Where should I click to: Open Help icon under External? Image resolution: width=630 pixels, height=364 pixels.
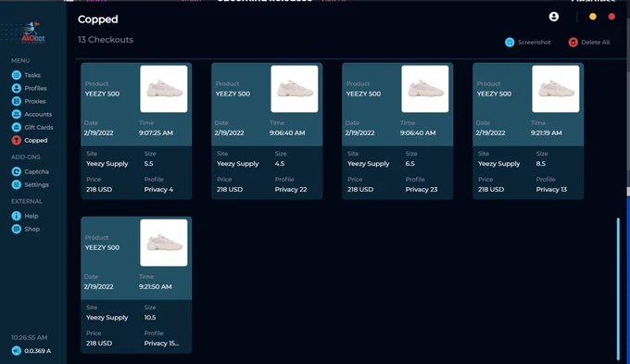click(17, 216)
